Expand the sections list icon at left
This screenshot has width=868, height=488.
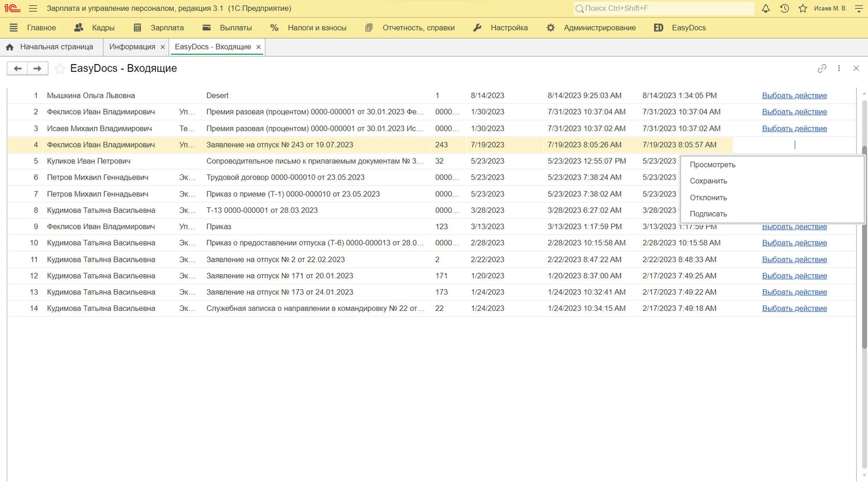pos(13,28)
